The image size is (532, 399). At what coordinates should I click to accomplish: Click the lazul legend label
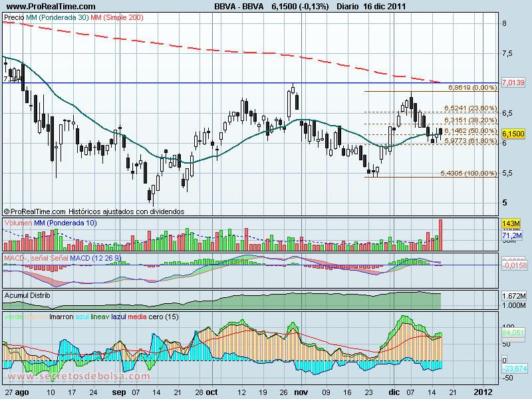click(118, 317)
